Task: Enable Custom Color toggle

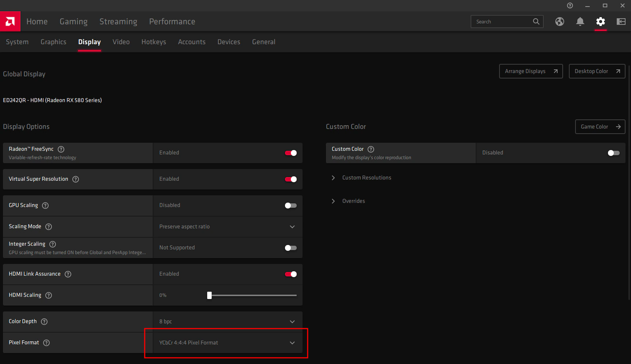Action: (614, 153)
